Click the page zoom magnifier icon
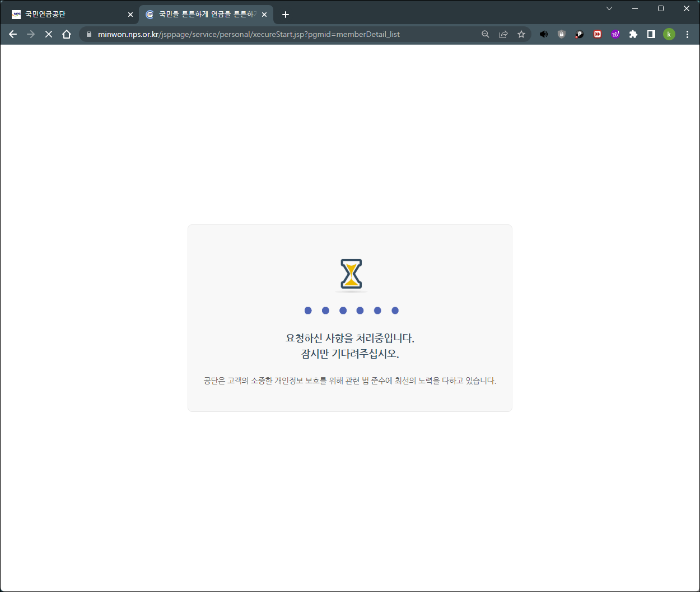700x592 pixels. click(x=486, y=34)
